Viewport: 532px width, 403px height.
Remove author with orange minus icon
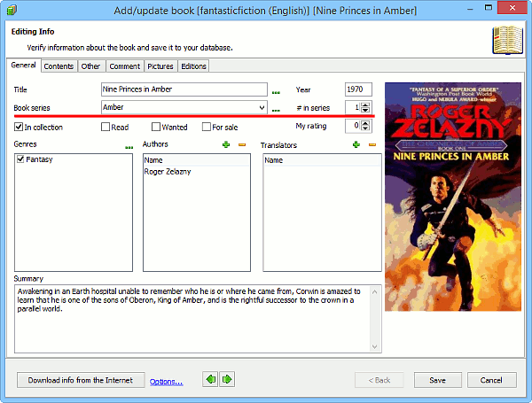coord(242,144)
